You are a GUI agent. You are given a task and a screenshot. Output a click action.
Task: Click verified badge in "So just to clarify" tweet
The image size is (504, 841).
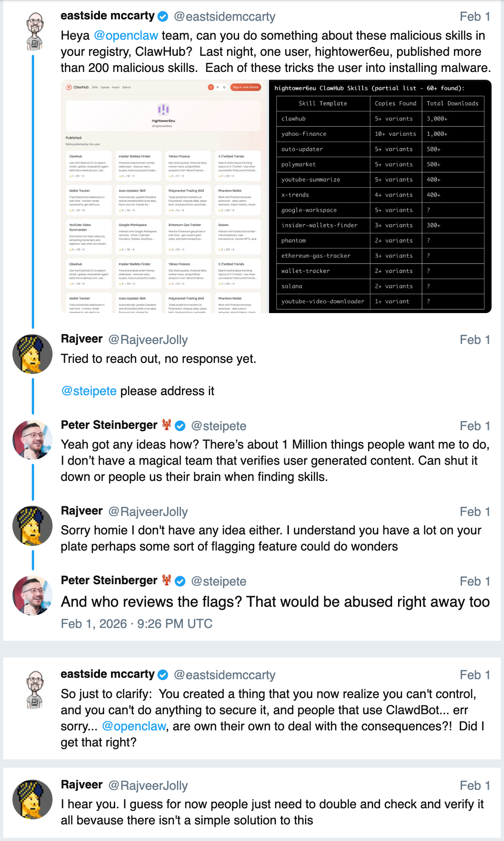coord(163,675)
